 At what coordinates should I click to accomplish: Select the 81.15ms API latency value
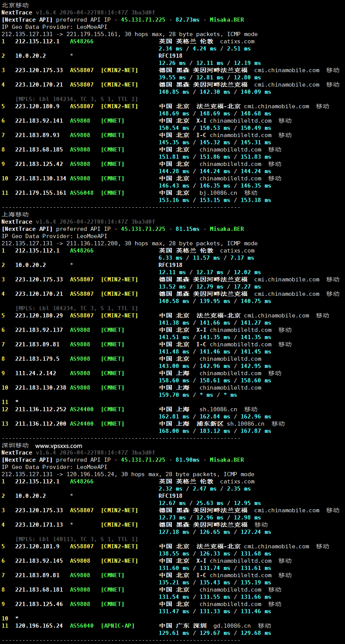pos(187,229)
